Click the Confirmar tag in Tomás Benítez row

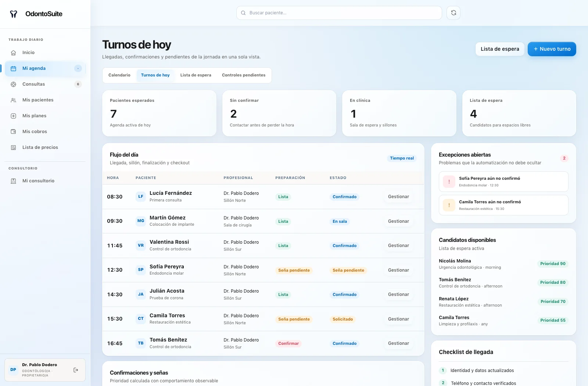[288, 343]
